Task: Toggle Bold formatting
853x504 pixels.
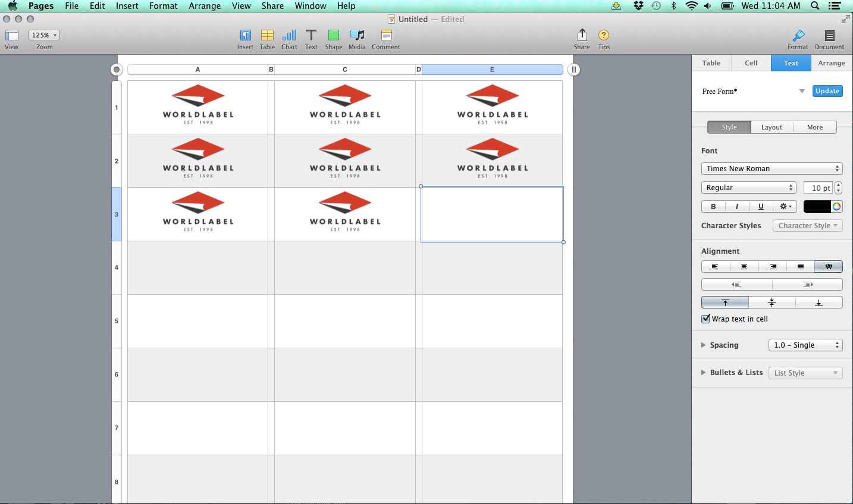Action: pyautogui.click(x=713, y=206)
